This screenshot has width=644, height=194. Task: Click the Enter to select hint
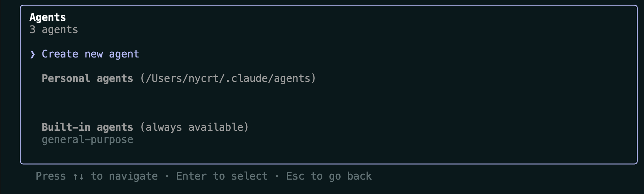pyautogui.click(x=222, y=176)
